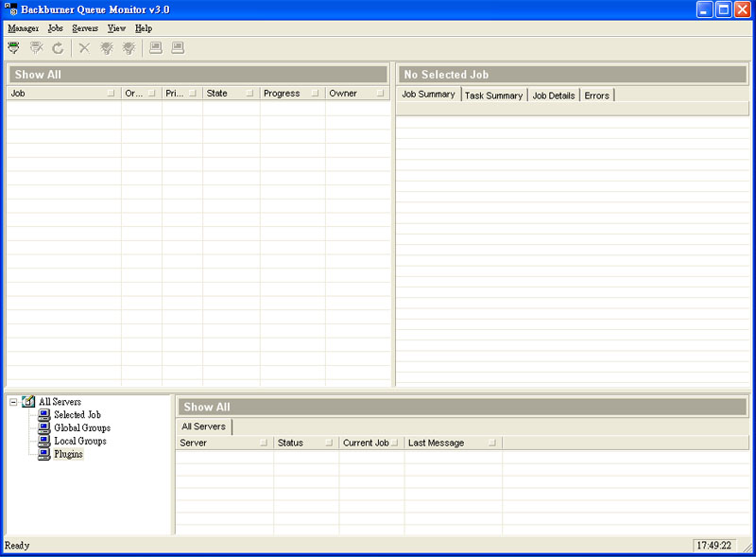Viewport: 756px width, 557px height.
Task: Maximize the Backburner Queue Monitor window
Action: [723, 9]
